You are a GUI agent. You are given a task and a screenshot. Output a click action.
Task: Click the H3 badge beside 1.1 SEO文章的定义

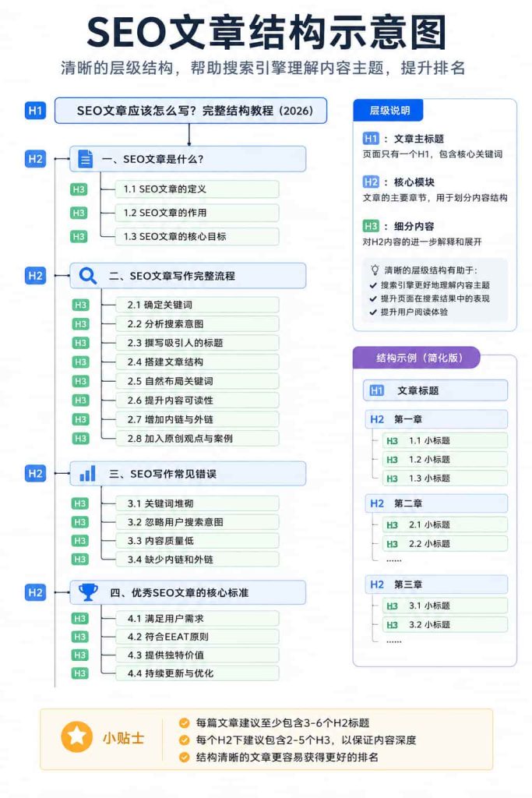(79, 189)
